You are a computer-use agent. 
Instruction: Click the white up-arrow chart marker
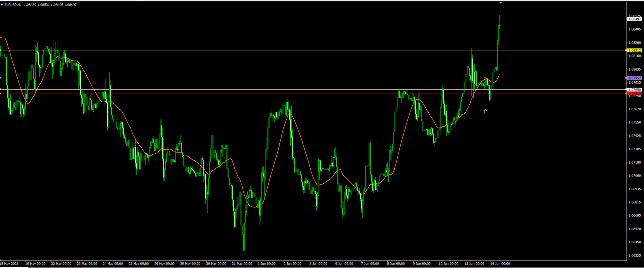(x=485, y=111)
